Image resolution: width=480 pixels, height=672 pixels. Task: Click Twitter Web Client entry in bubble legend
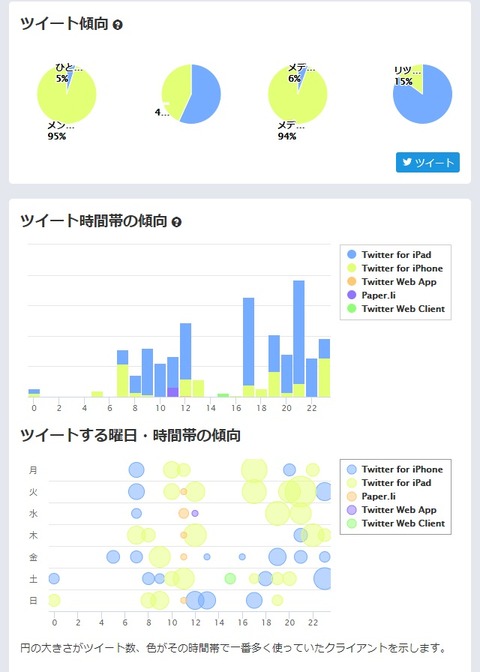pyautogui.click(x=396, y=523)
